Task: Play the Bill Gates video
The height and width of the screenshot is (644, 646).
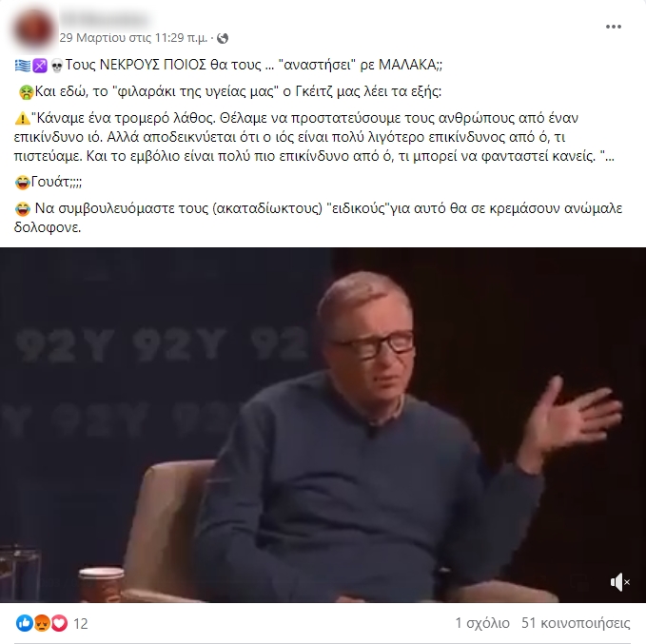Action: pyautogui.click(x=323, y=425)
